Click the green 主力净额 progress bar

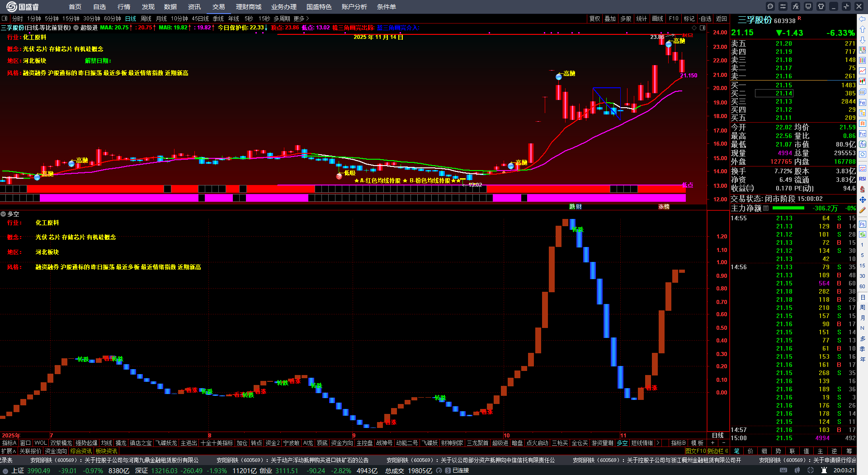tap(788, 208)
